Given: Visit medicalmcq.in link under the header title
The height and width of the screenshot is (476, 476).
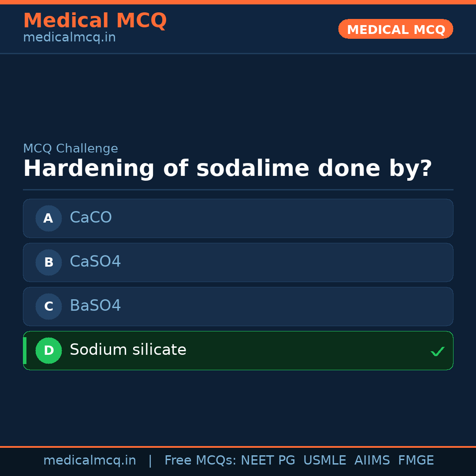Looking at the screenshot, I should [69, 38].
